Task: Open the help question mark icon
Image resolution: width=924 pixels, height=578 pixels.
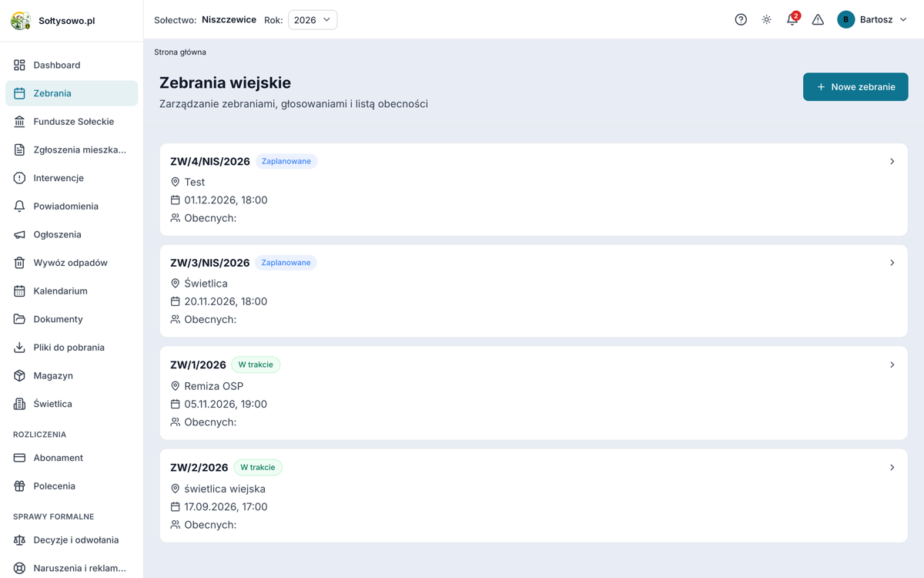Action: pyautogui.click(x=741, y=20)
